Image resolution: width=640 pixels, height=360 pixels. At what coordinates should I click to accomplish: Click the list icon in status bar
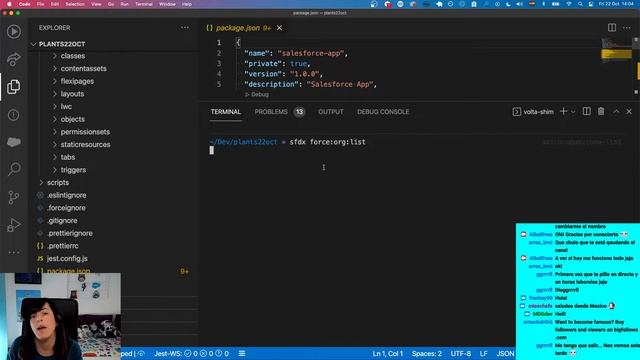tap(242, 353)
